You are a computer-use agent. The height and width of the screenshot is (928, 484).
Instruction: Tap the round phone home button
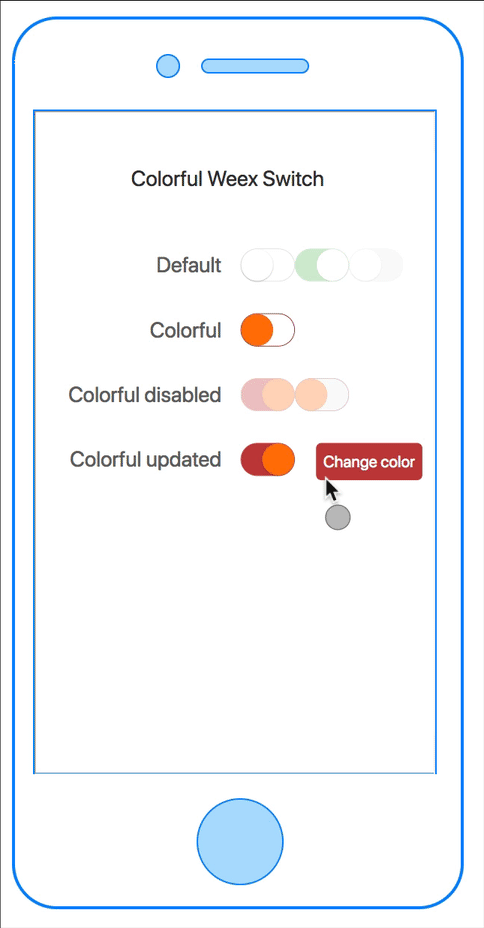coord(240,842)
